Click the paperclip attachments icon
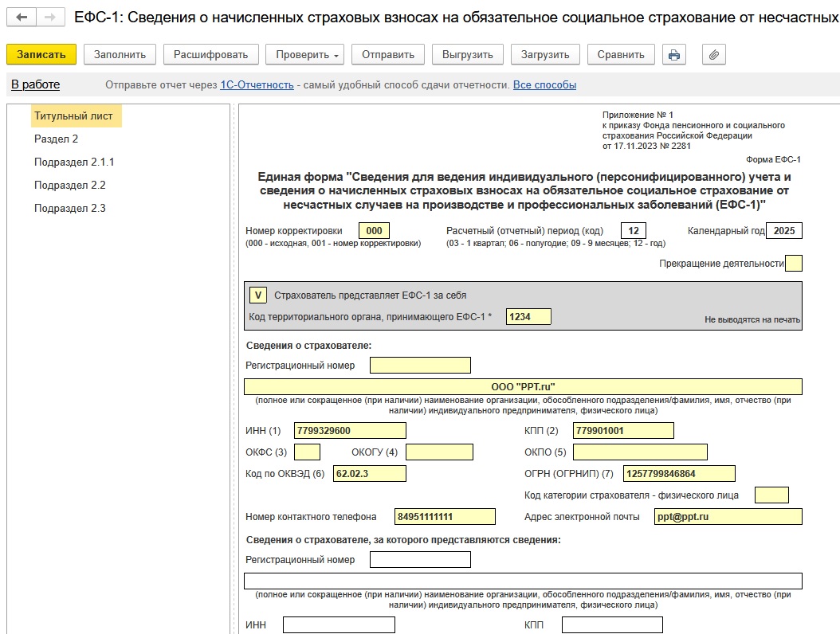Image resolution: width=840 pixels, height=634 pixels. click(x=714, y=55)
